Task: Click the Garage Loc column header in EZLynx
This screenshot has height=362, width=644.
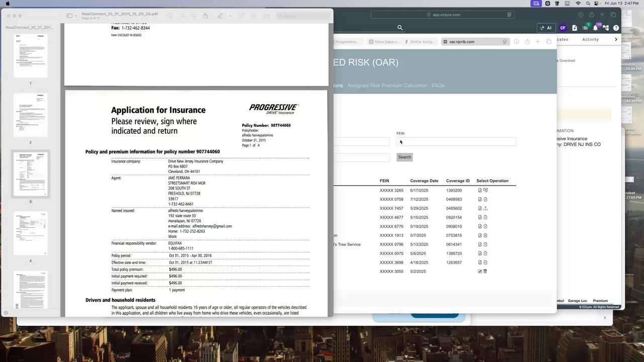Action: click(578, 301)
